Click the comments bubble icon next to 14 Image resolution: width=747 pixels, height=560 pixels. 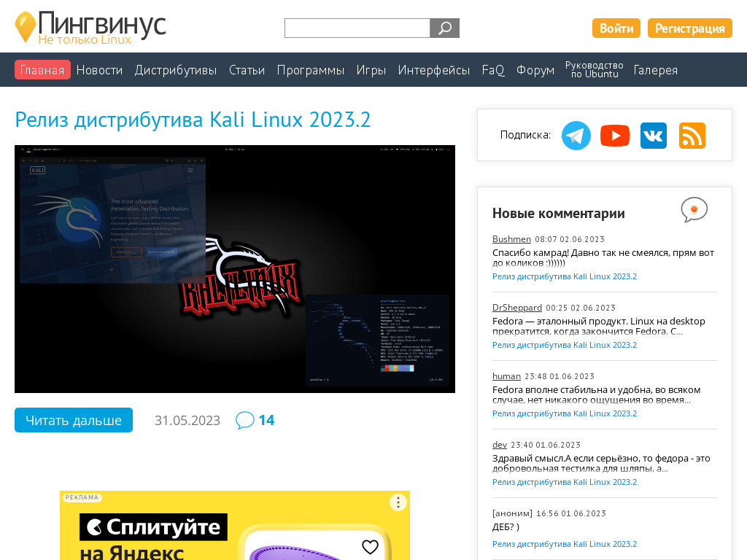click(x=245, y=420)
